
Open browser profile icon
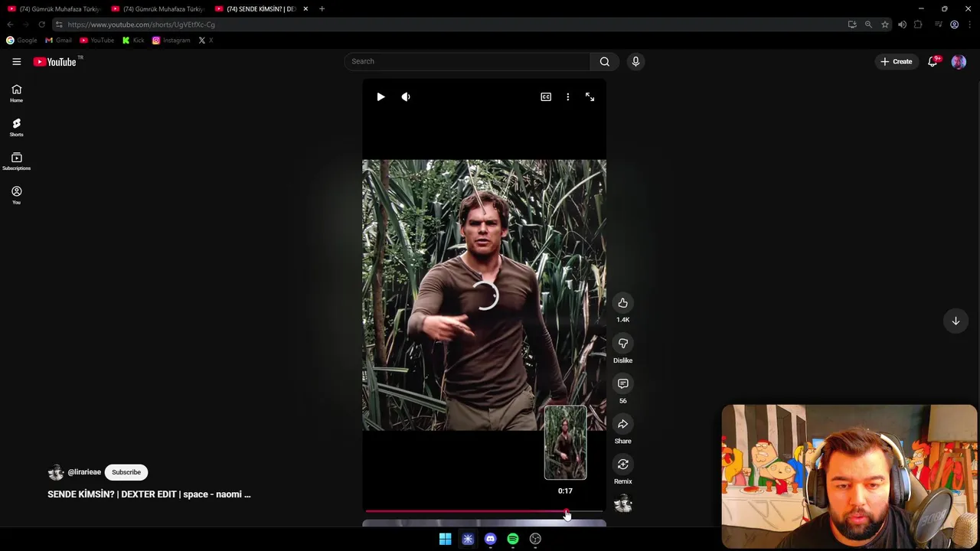click(x=954, y=24)
